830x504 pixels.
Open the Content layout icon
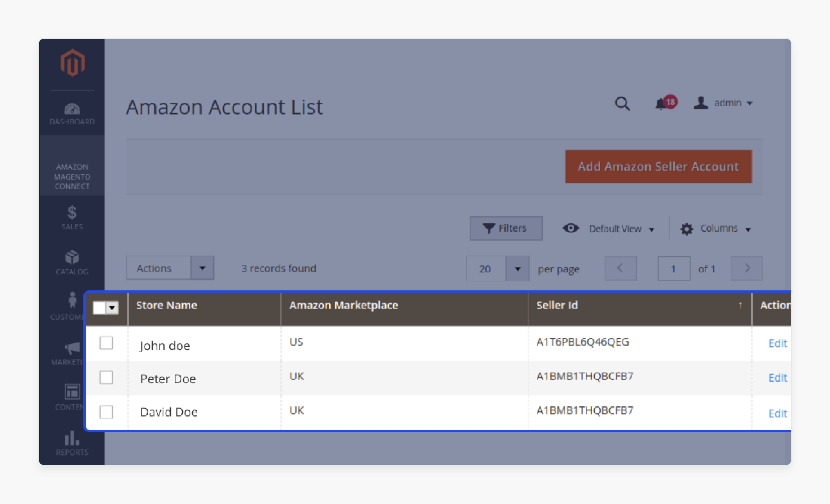point(72,392)
